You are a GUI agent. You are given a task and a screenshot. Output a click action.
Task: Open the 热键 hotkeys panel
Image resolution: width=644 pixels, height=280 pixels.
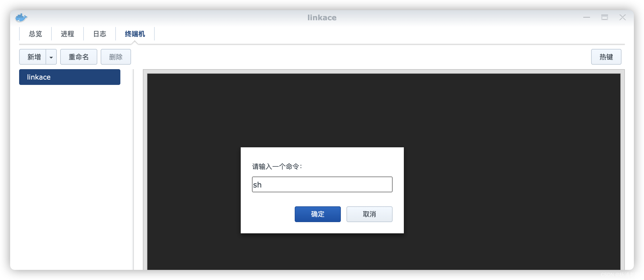click(606, 57)
